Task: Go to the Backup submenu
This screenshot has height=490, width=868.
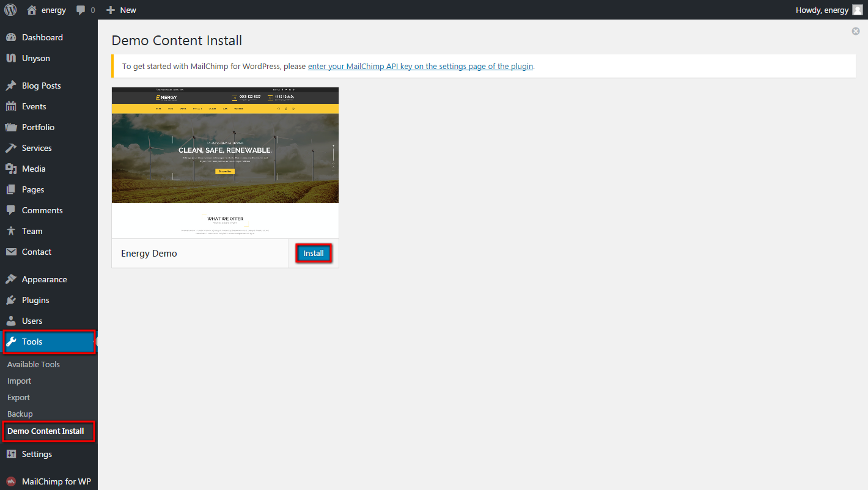Action: 20,414
